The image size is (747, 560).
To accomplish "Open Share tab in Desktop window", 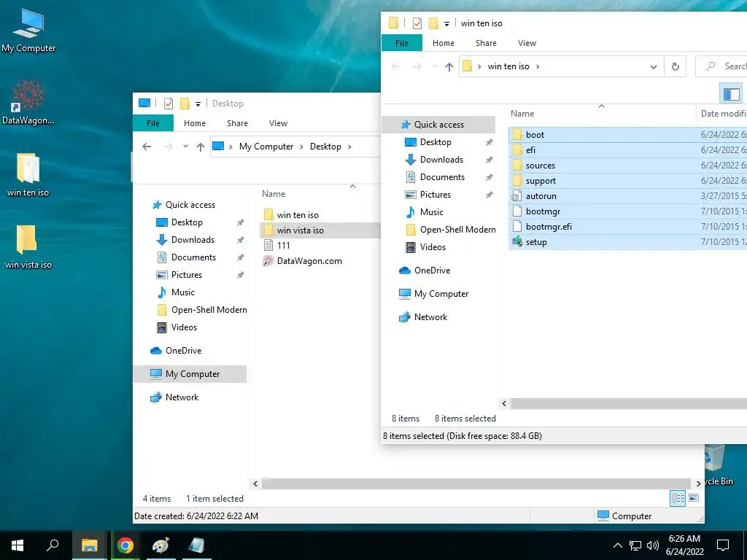I will [x=237, y=123].
